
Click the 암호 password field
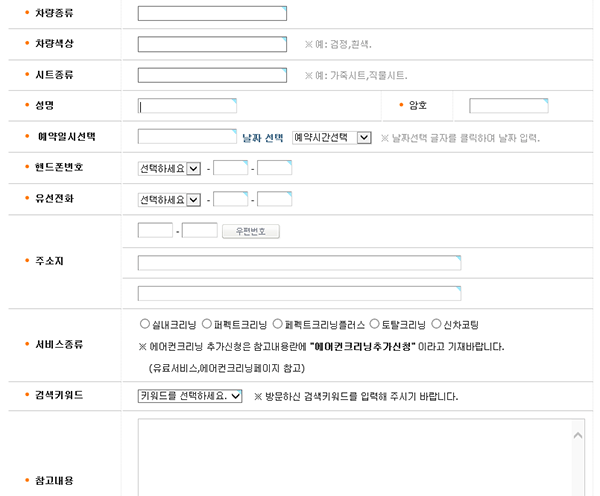509,106
